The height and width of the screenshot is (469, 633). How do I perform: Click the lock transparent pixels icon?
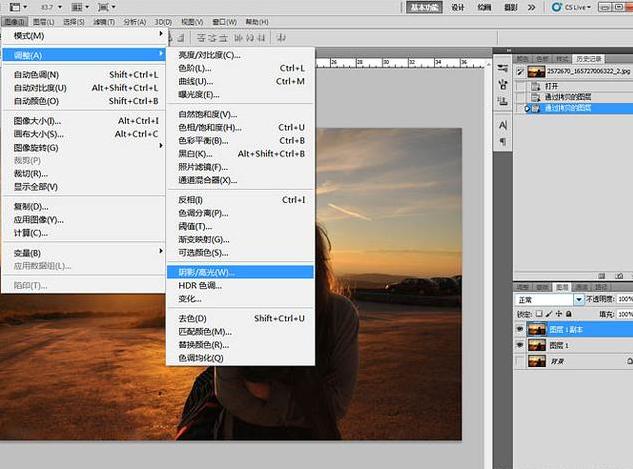[539, 314]
